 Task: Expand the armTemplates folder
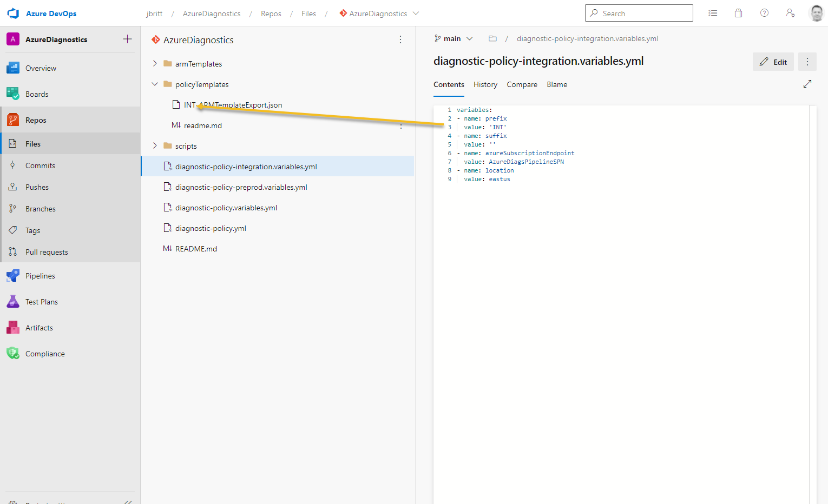click(x=155, y=64)
